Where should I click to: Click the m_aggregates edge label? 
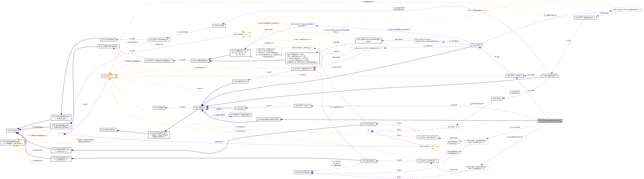(x=219, y=115)
